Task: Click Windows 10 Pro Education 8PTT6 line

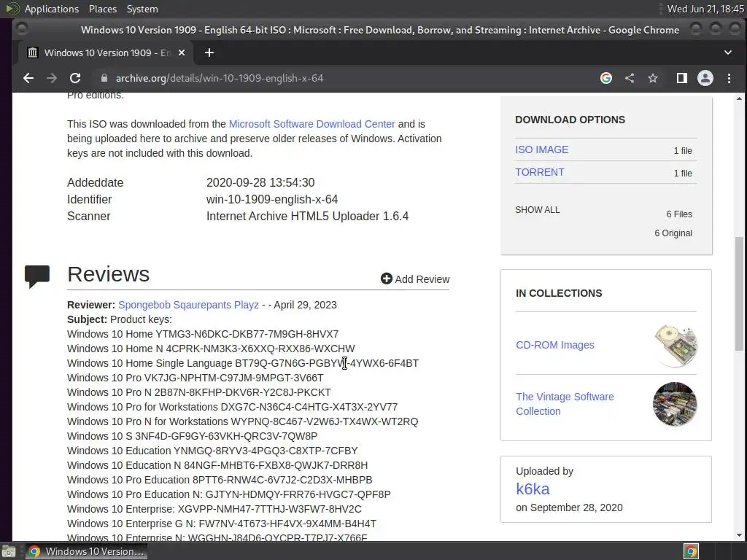Action: 220,480
